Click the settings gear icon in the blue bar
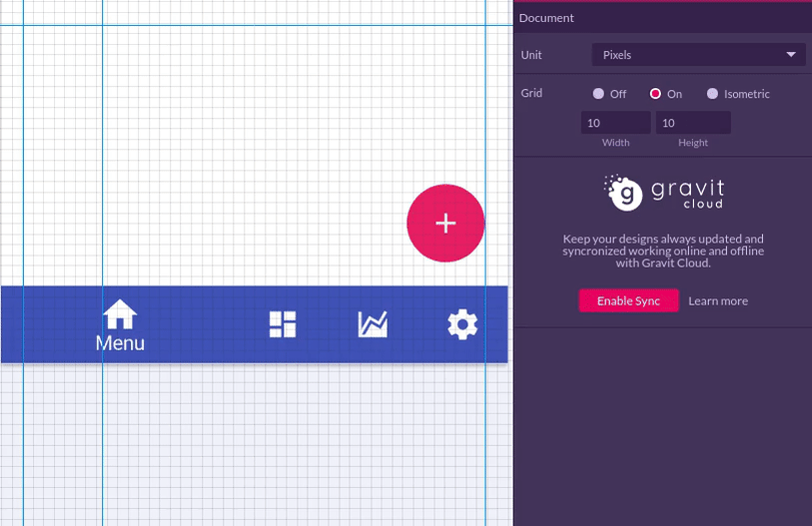 (462, 324)
